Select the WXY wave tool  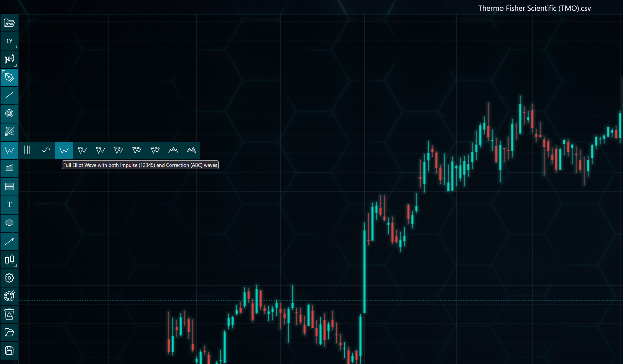(x=100, y=150)
